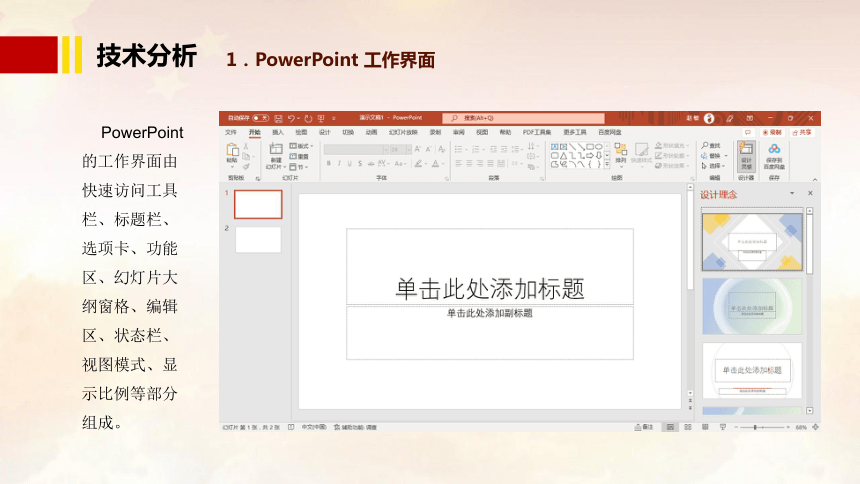This screenshot has height=484, width=860.
Task: Toggle Bold formatting
Action: tap(329, 164)
